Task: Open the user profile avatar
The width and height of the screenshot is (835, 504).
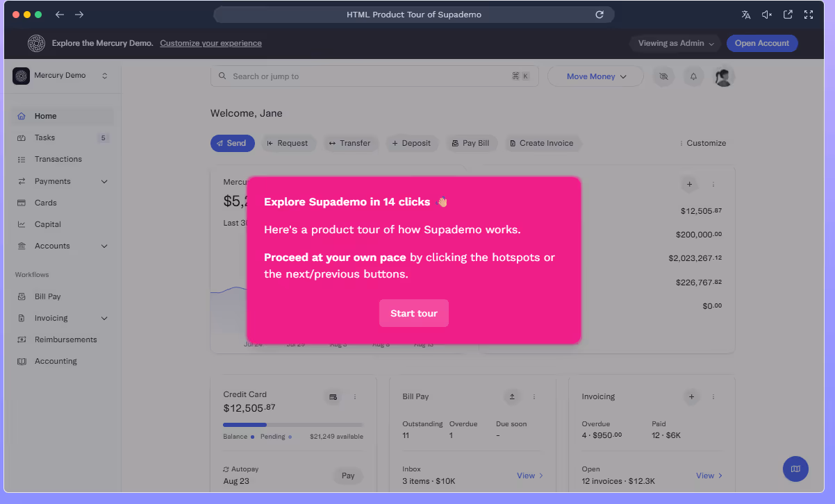Action: (x=724, y=76)
